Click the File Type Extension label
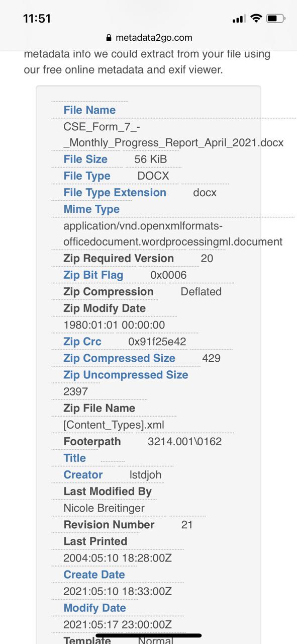Image resolution: width=297 pixels, height=644 pixels. pos(115,192)
